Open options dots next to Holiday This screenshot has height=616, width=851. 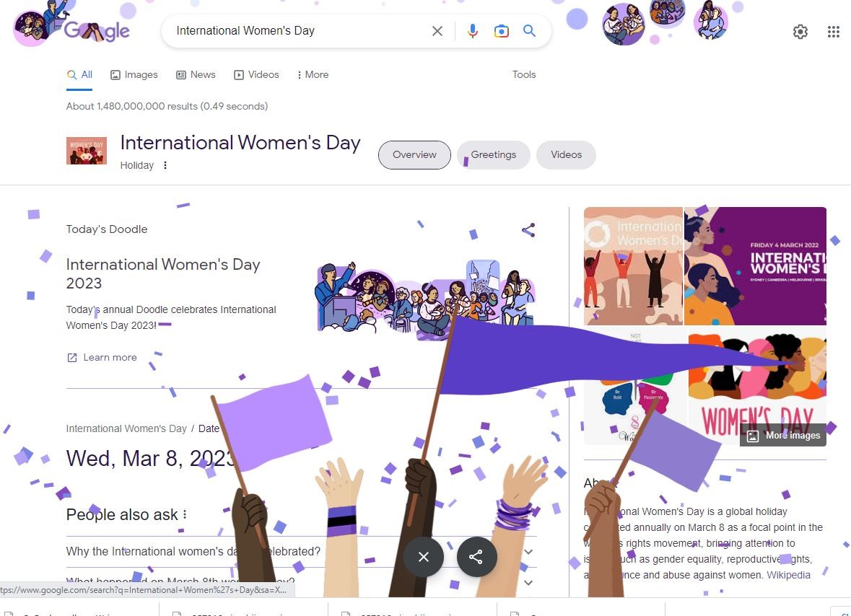coord(165,165)
